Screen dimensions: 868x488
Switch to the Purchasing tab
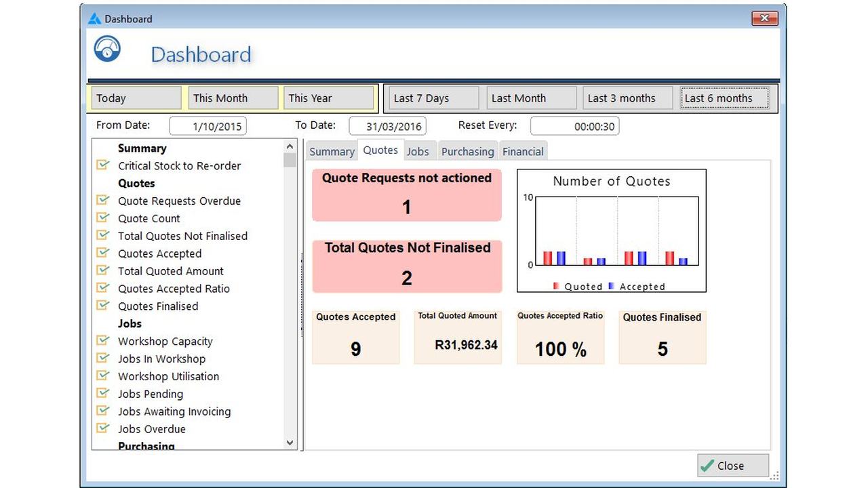(468, 152)
